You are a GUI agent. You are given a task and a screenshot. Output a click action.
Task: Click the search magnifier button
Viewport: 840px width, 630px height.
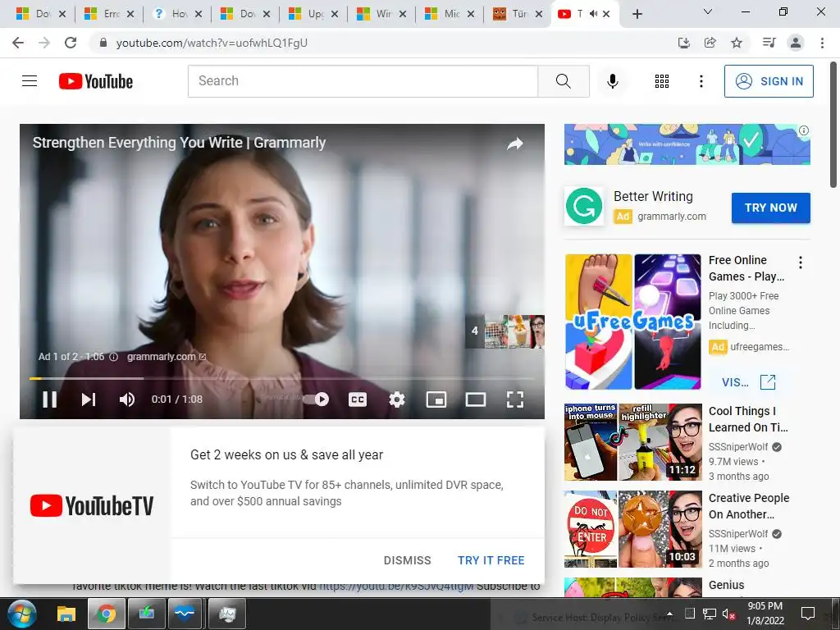pyautogui.click(x=563, y=81)
